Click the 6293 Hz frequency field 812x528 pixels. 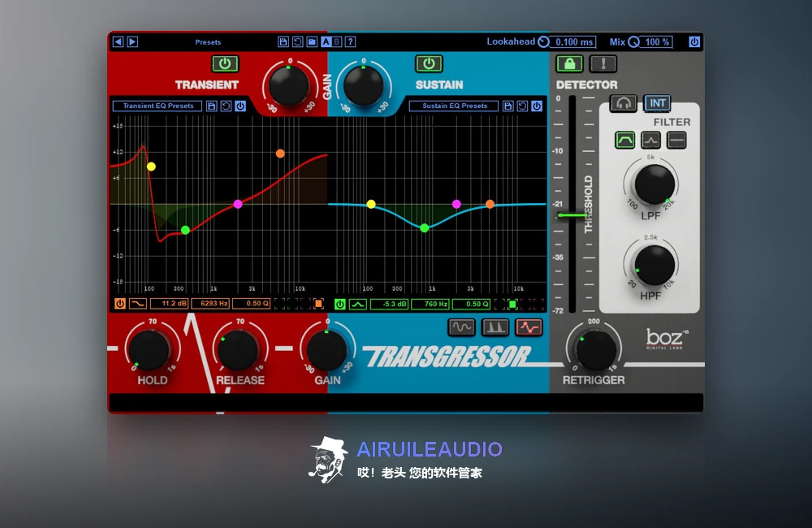(x=209, y=304)
